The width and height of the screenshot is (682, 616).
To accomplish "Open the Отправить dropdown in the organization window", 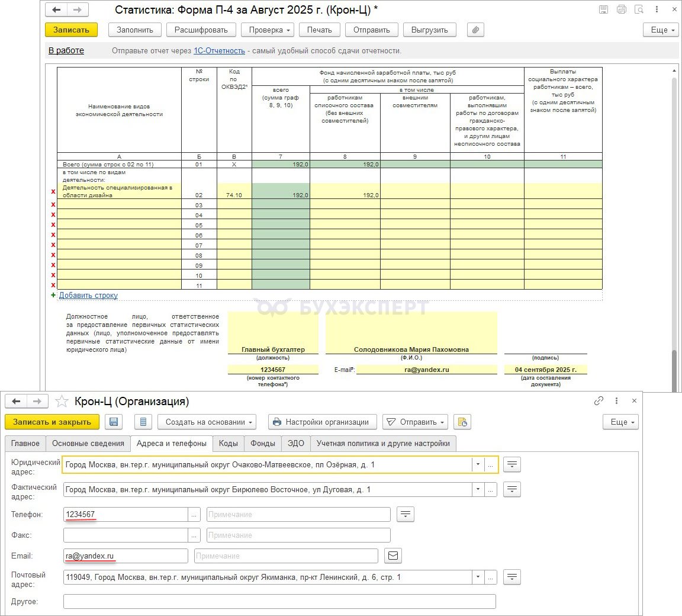I will tap(416, 422).
